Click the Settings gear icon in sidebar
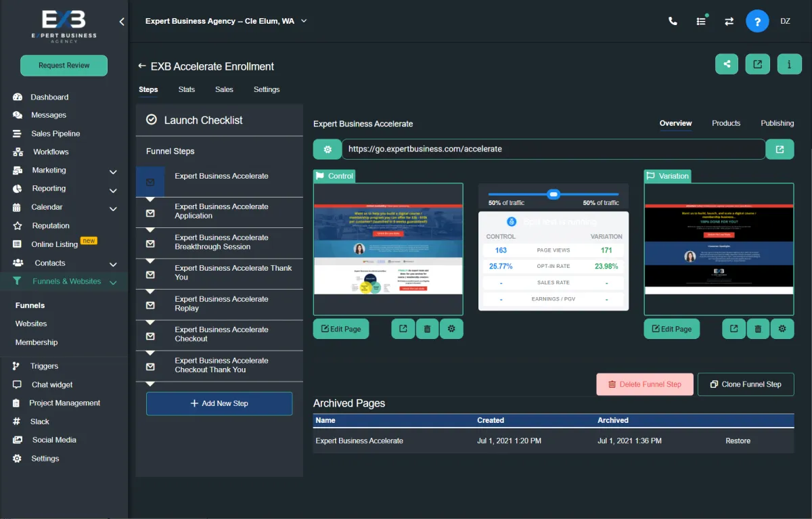812x519 pixels. click(x=18, y=458)
